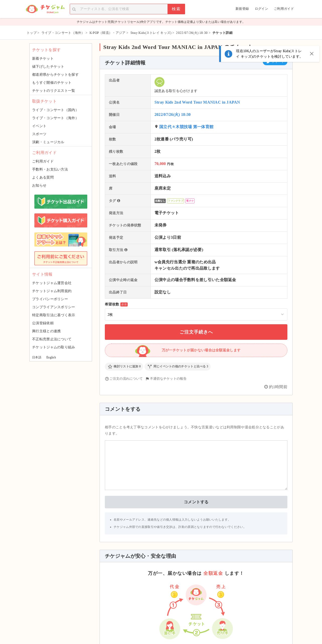Click the 電子チケ tag
The height and width of the screenshot is (644, 322).
coord(190,201)
